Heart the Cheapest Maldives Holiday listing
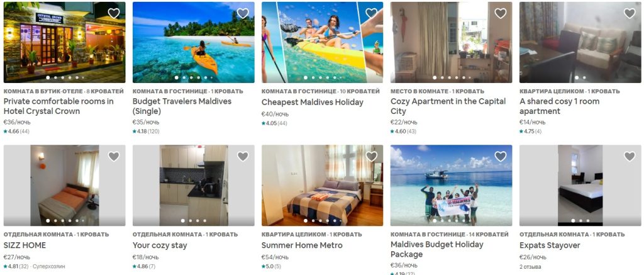 pyautogui.click(x=372, y=14)
